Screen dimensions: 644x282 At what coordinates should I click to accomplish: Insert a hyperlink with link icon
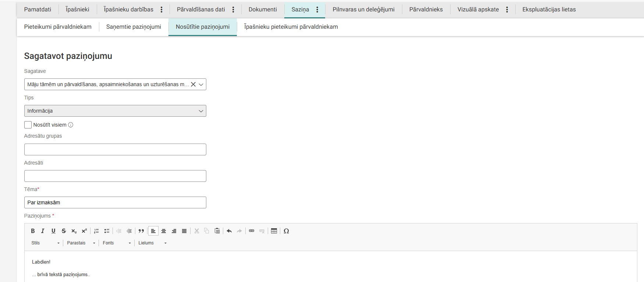252,231
